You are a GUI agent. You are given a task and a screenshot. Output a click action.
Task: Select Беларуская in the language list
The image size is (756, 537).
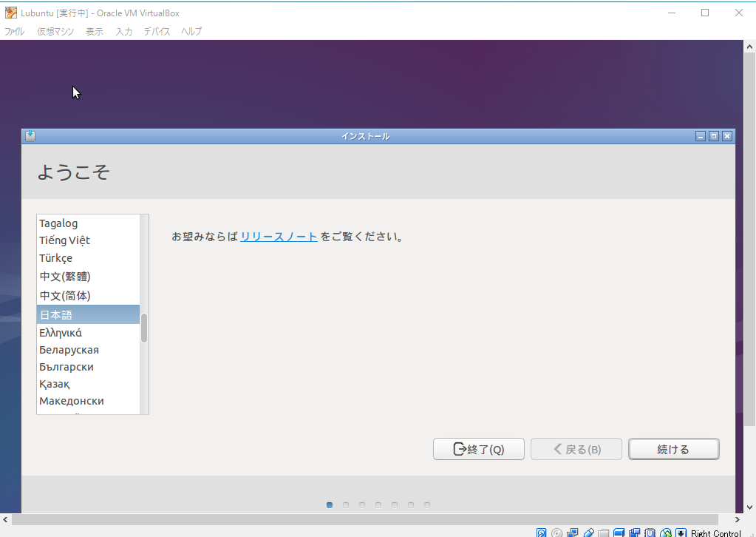(88, 350)
